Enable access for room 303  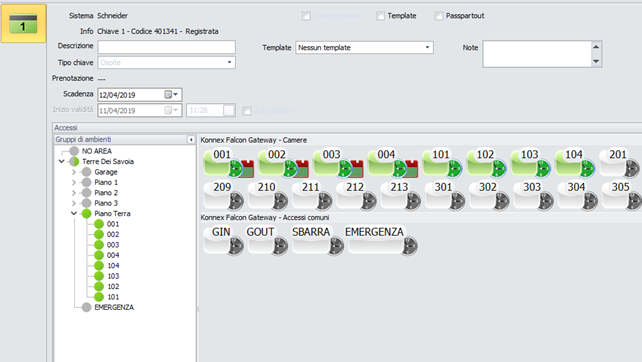533,195
